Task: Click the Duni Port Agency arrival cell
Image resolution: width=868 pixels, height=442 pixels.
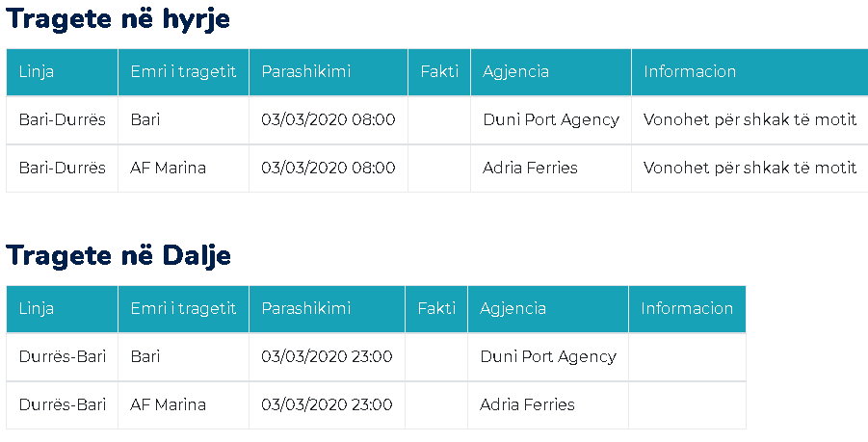Action: (x=550, y=120)
